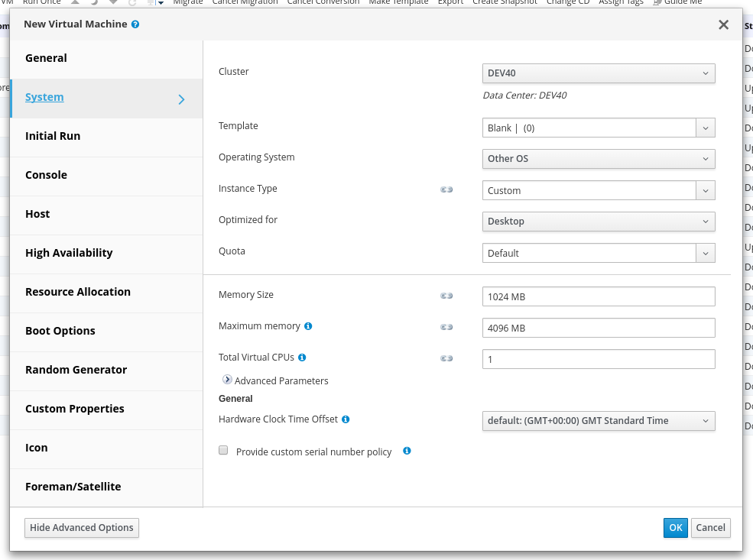The image size is (753, 560).
Task: Switch to the Initial Run tab
Action: pos(53,136)
